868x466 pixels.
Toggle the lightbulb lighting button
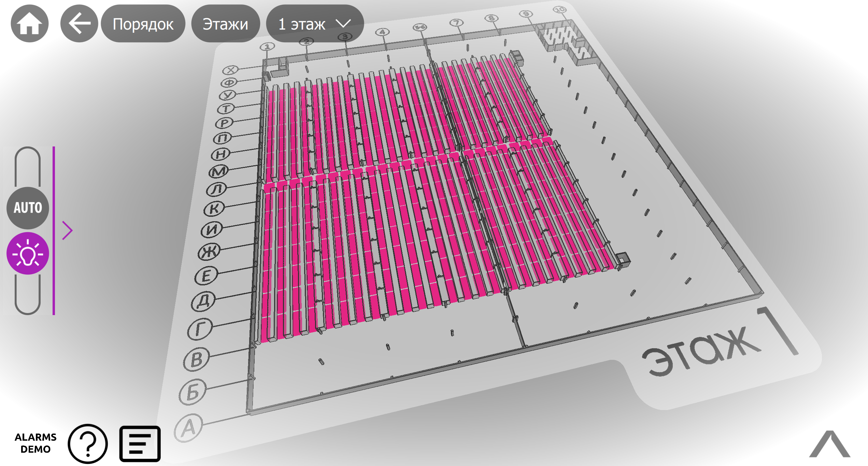tap(28, 254)
